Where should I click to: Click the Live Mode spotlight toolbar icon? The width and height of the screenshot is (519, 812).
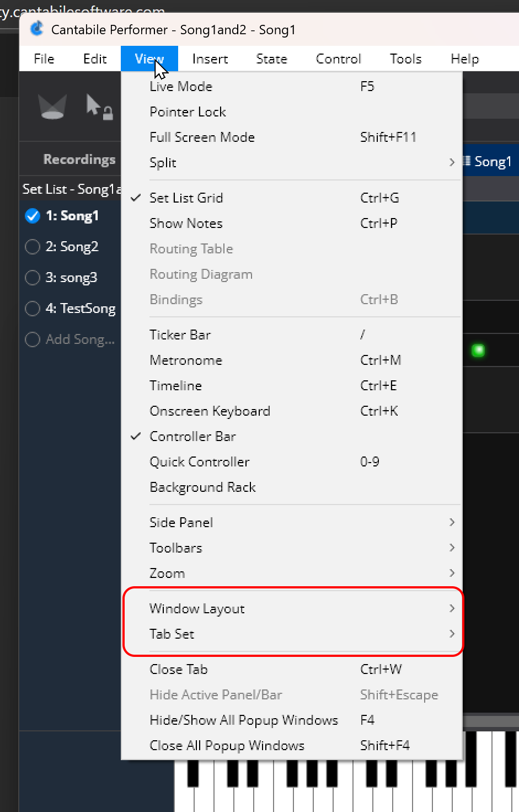(52, 107)
